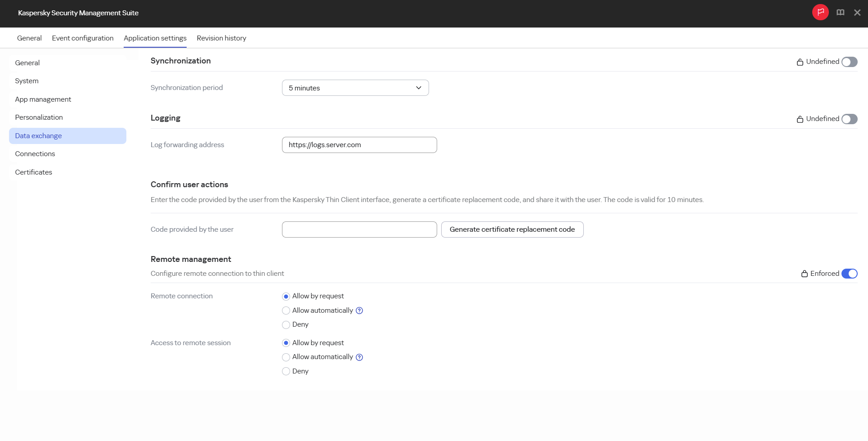This screenshot has width=868, height=441.
Task: Enable the Logging section toggle
Action: pos(850,119)
